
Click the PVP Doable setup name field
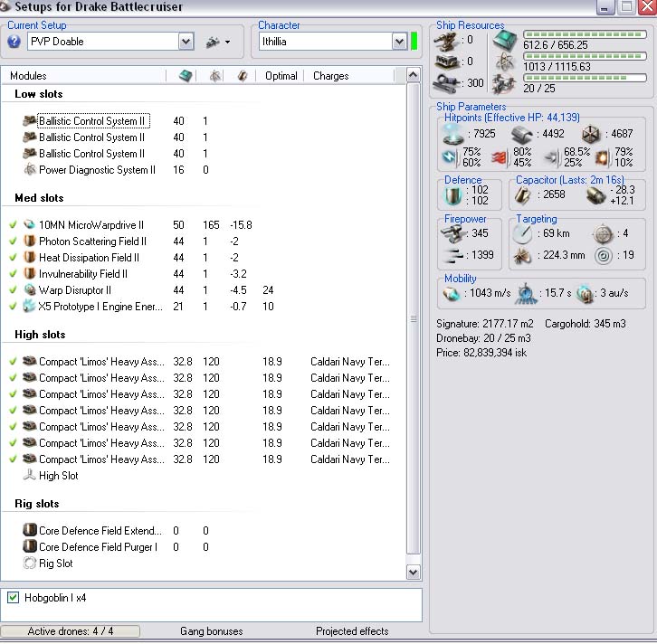click(x=103, y=42)
